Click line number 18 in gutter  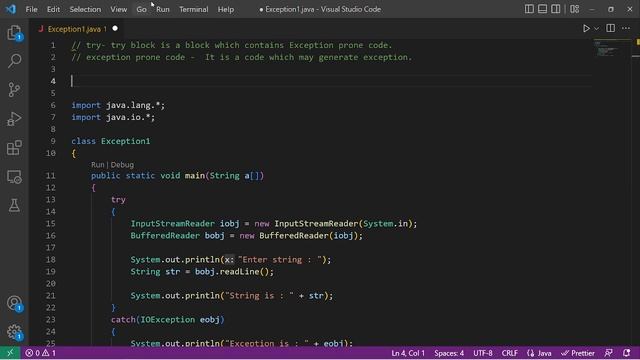[50, 260]
